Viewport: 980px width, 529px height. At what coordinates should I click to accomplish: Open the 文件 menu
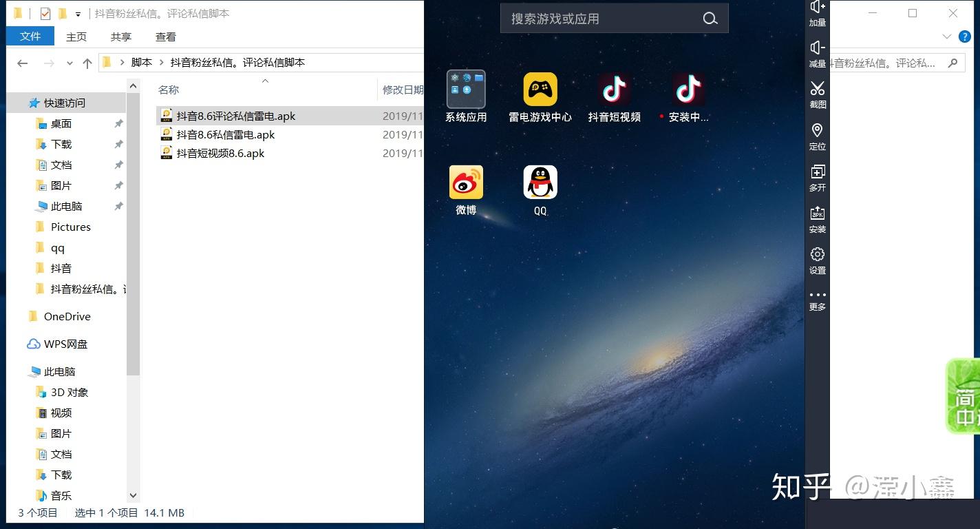click(x=30, y=36)
